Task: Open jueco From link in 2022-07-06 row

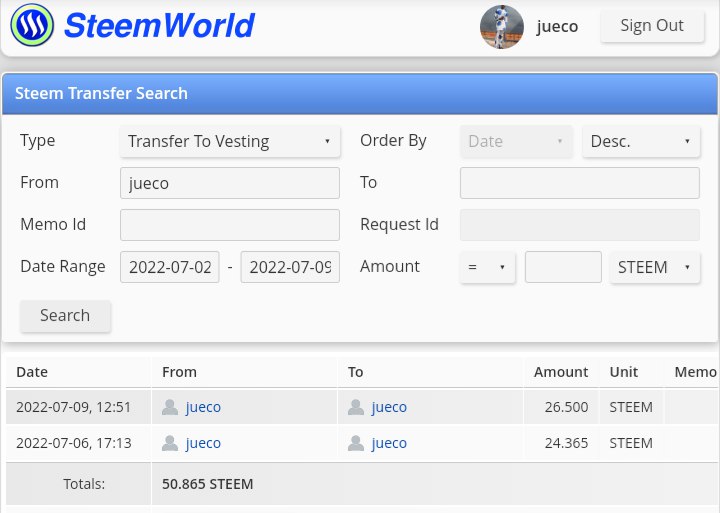Action: pos(203,443)
